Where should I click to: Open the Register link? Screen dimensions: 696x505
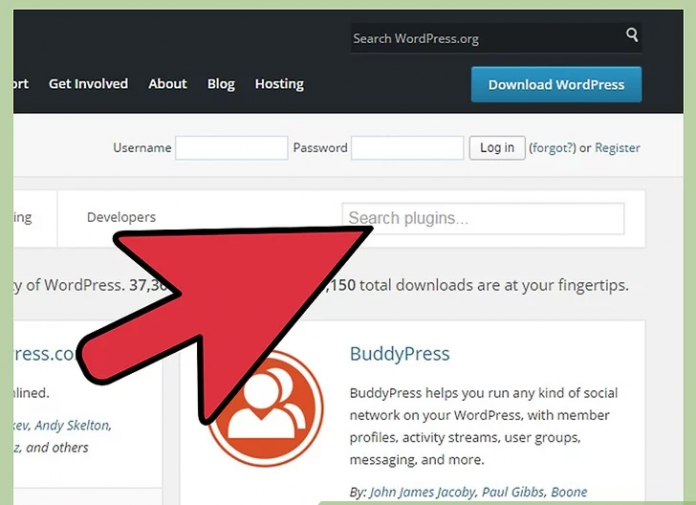pyautogui.click(x=617, y=148)
